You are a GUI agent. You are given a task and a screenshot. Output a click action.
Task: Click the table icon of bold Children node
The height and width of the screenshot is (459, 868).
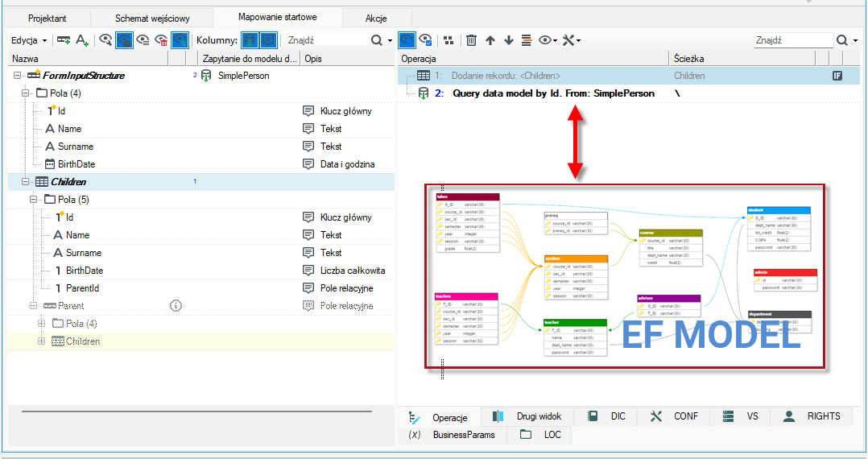[x=42, y=182]
